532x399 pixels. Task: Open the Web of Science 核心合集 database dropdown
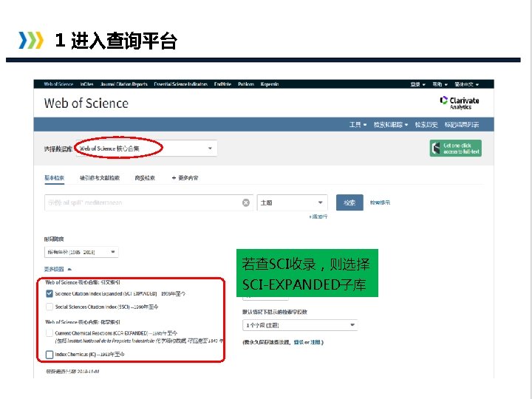[x=146, y=149]
